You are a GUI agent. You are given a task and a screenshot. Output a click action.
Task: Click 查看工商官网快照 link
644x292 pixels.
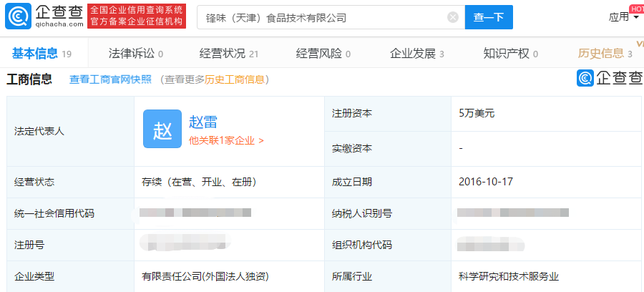tap(110, 79)
